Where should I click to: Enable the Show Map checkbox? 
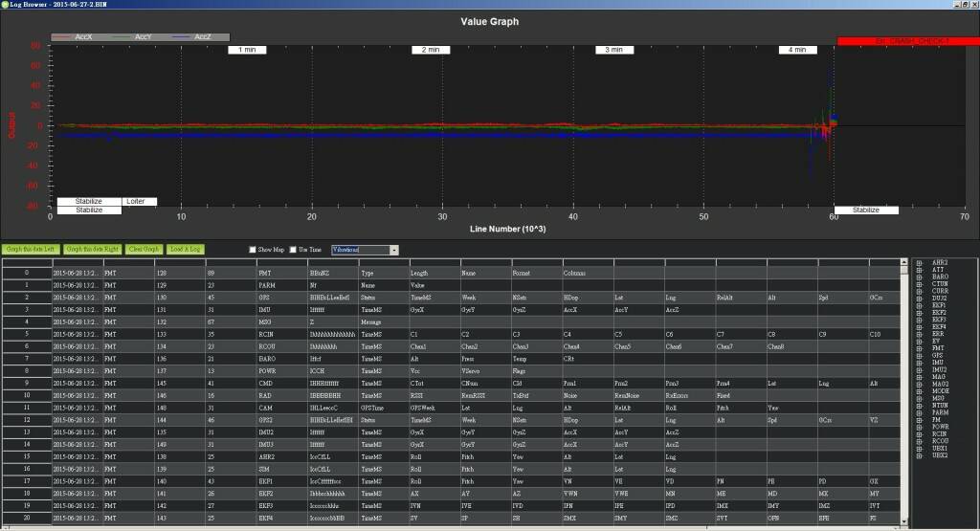tap(253, 250)
